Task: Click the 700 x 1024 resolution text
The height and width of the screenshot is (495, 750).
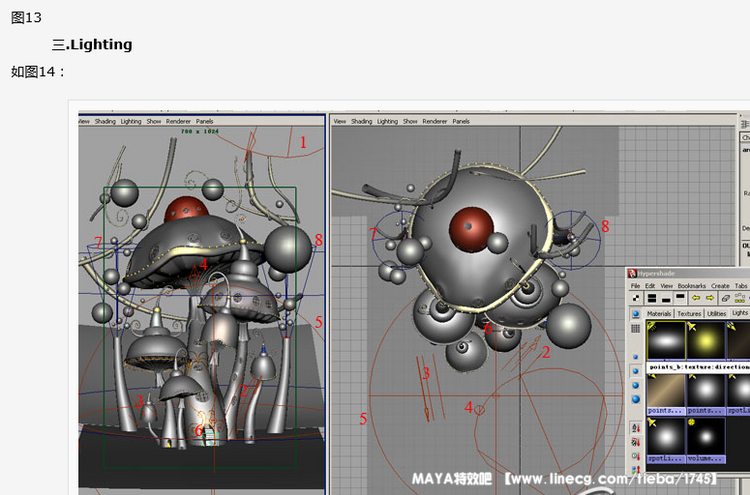Action: [200, 131]
